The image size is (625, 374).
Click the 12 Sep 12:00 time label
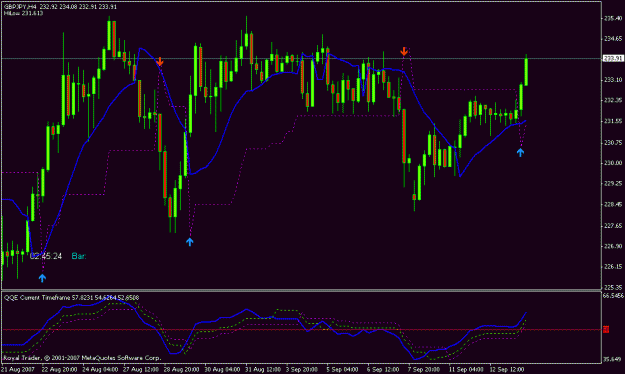(x=507, y=369)
